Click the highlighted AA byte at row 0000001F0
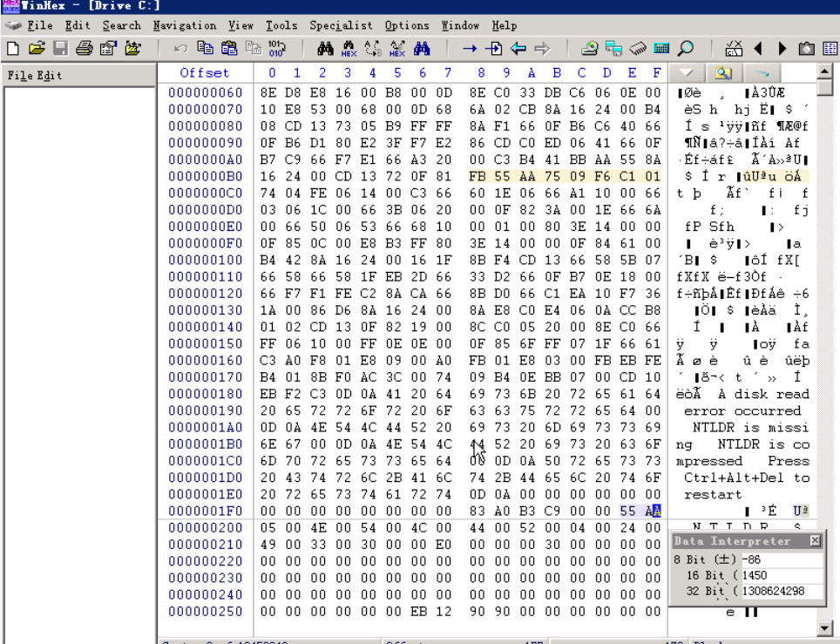 (653, 512)
